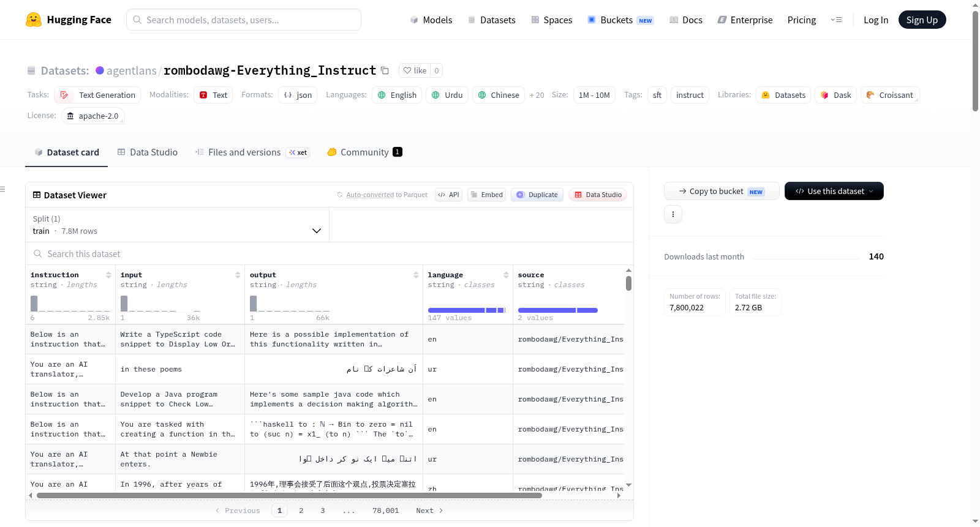Click the instruction lengths histogram
This screenshot has width=980, height=527.
[x=70, y=304]
